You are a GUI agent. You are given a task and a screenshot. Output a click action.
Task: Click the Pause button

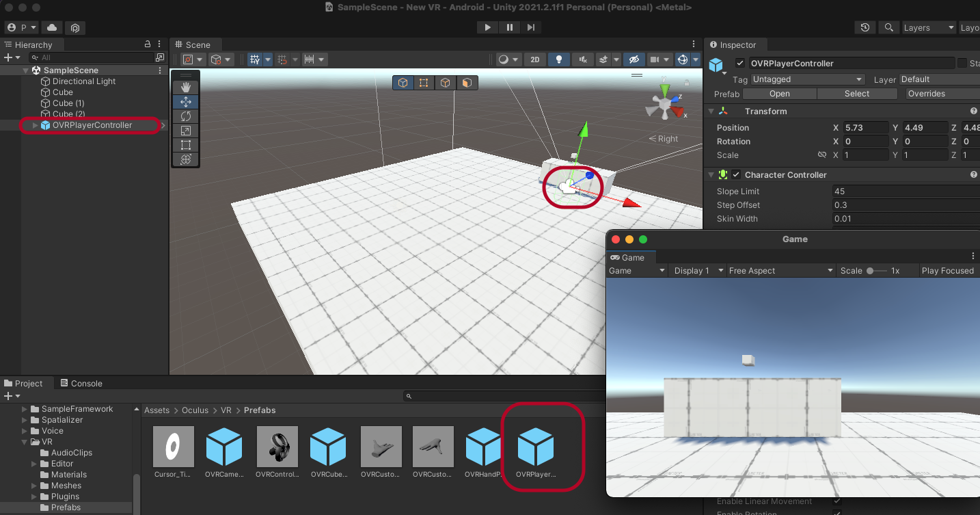(x=510, y=27)
